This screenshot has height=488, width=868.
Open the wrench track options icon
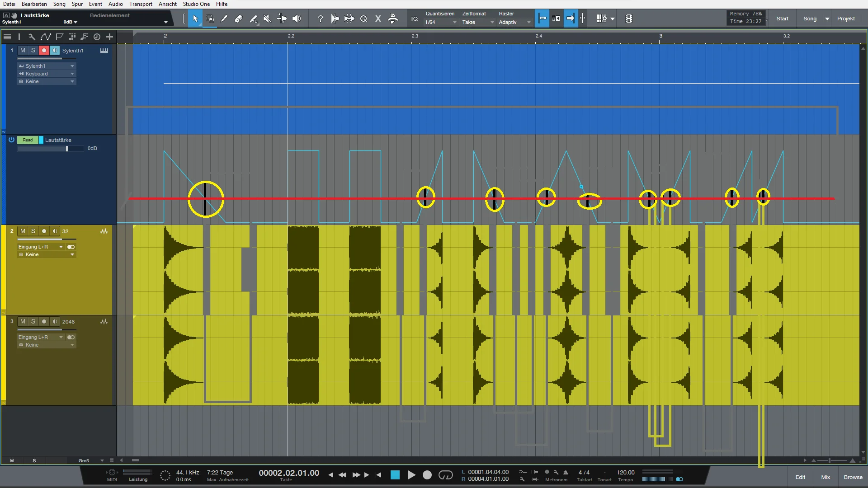tap(32, 37)
